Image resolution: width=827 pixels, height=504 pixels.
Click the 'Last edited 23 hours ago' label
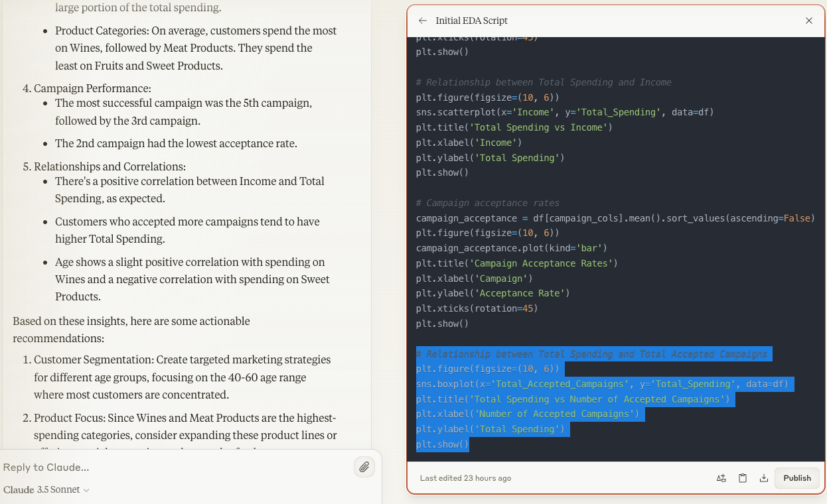(x=465, y=478)
